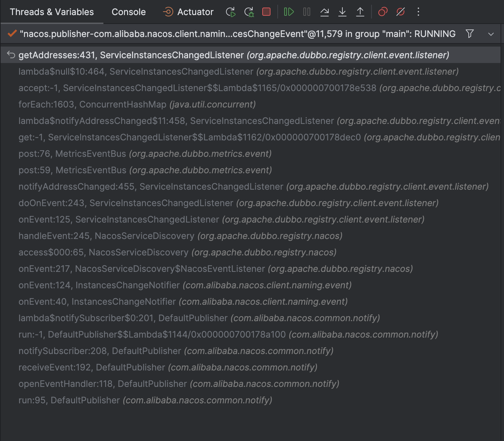This screenshot has height=441, width=504.
Task: Select frame onEvent:125 ServiceInstancesChangedListener
Action: 251,219
